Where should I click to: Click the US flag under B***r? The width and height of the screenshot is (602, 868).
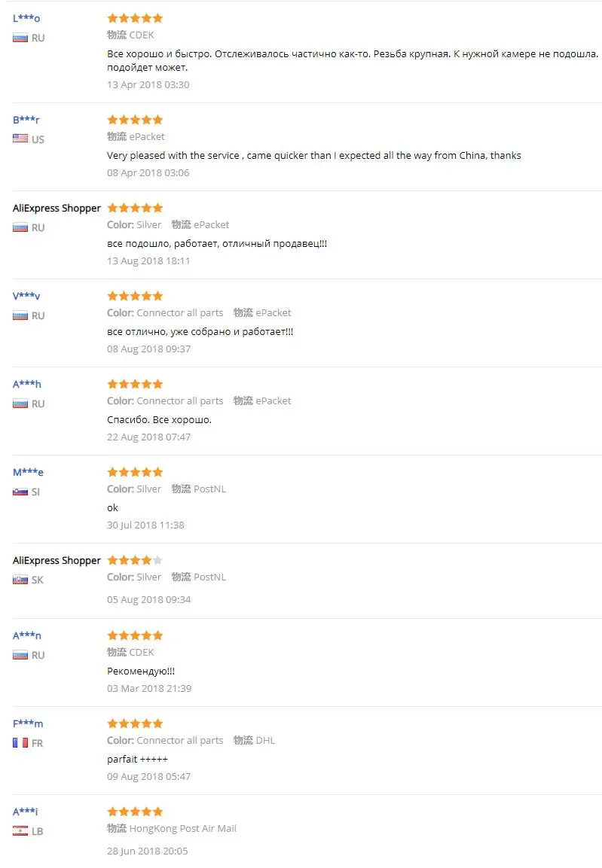(x=20, y=139)
